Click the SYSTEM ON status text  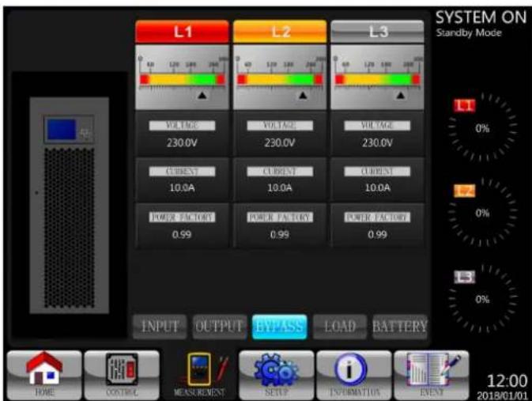481,17
